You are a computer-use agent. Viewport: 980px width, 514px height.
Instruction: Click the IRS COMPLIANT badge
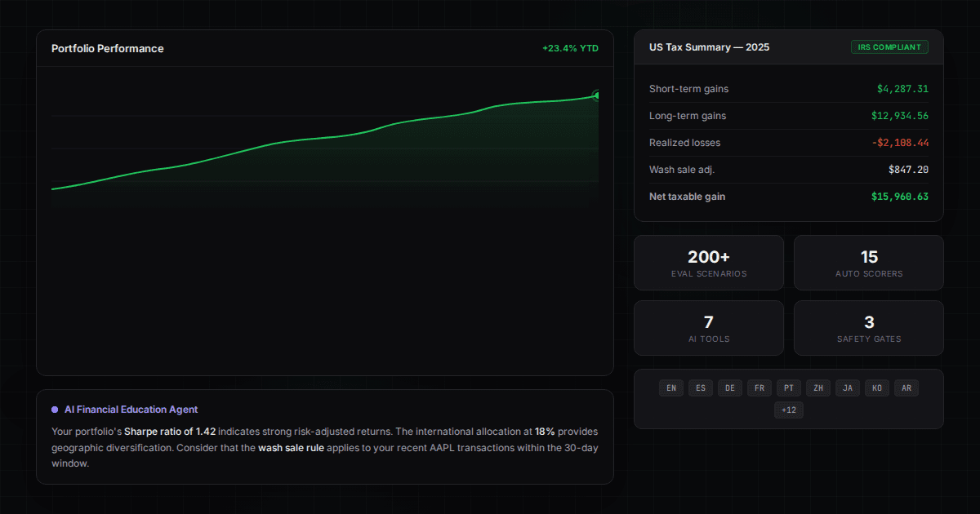click(x=889, y=47)
